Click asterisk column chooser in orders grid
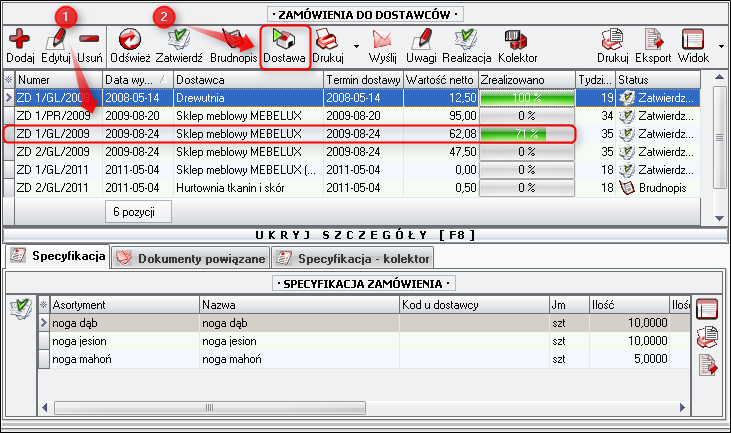This screenshot has width=731, height=433. (x=8, y=80)
